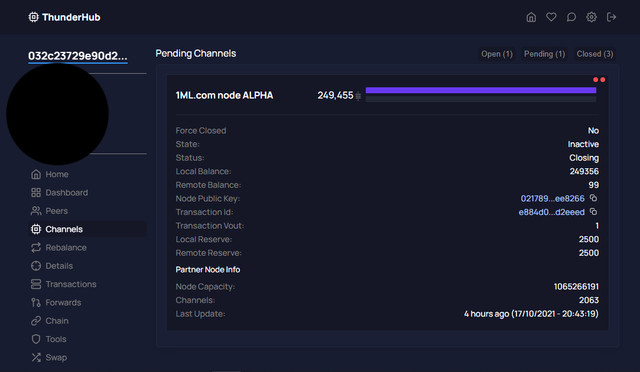This screenshot has height=372, width=640.
Task: Open the settings gear icon
Action: pos(591,17)
